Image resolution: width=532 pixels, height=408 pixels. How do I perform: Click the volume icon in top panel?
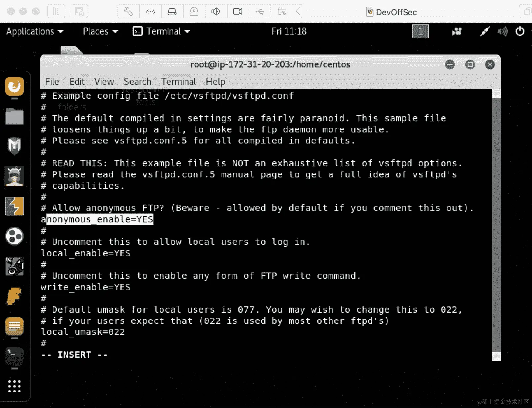[x=502, y=31]
